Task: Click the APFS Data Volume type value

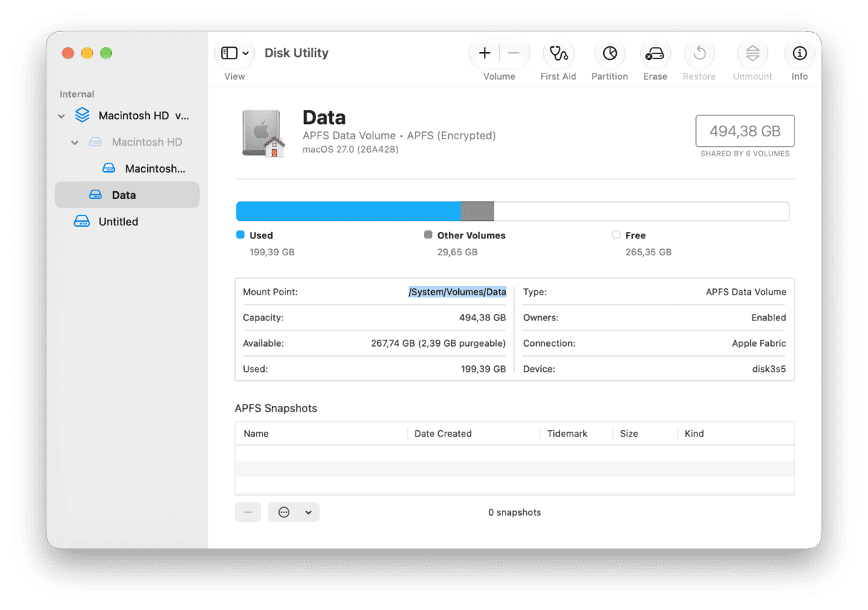Action: click(746, 292)
